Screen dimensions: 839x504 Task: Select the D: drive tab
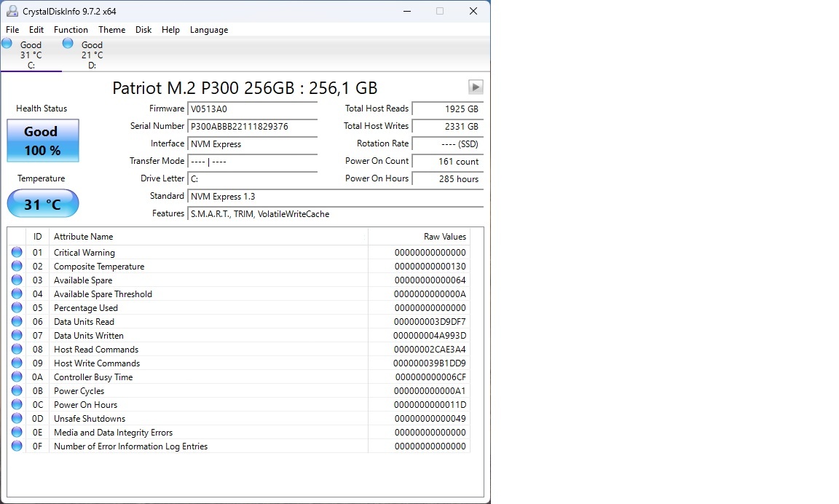click(x=91, y=55)
